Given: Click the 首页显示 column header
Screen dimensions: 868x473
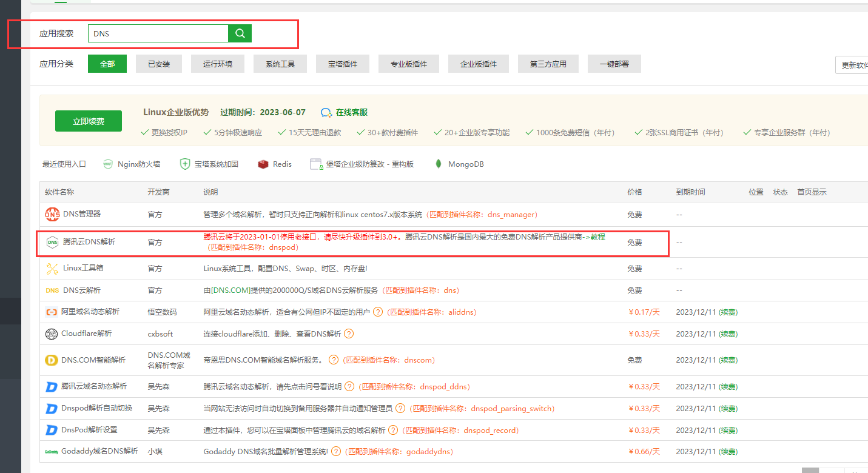Looking at the screenshot, I should pyautogui.click(x=812, y=192).
